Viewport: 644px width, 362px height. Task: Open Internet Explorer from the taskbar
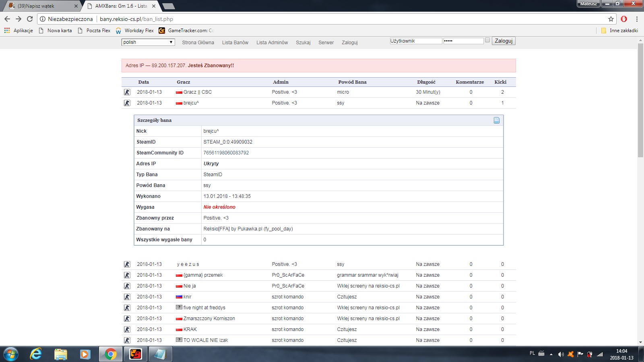pos(36,354)
